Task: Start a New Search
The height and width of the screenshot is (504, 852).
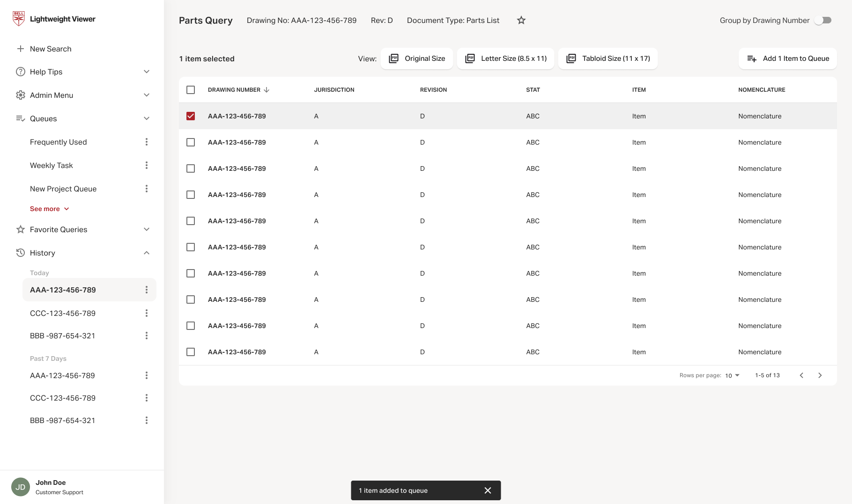Action: pyautogui.click(x=44, y=49)
